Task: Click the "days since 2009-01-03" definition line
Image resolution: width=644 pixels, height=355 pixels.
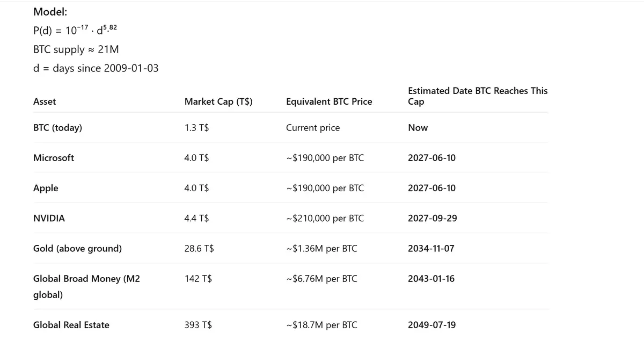Action: [96, 68]
